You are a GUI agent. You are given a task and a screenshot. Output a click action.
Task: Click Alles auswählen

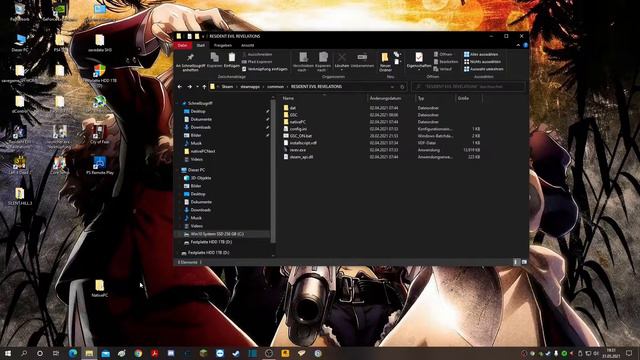point(481,54)
